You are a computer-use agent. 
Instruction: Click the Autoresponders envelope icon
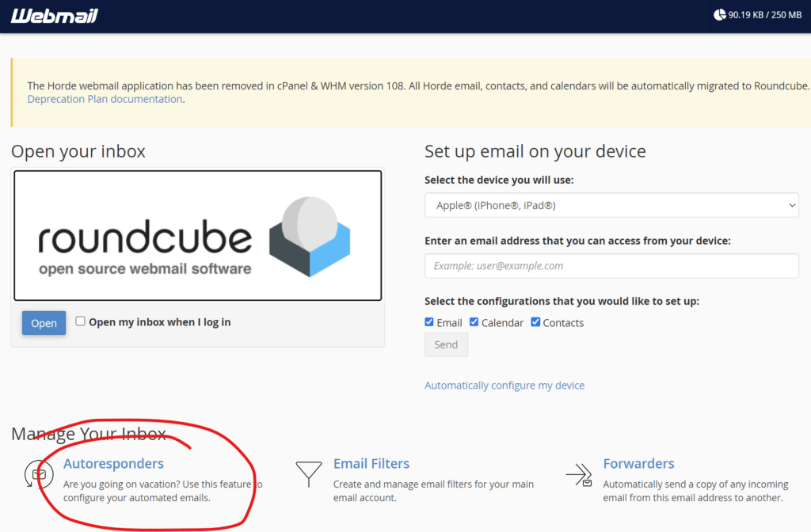[x=39, y=474]
